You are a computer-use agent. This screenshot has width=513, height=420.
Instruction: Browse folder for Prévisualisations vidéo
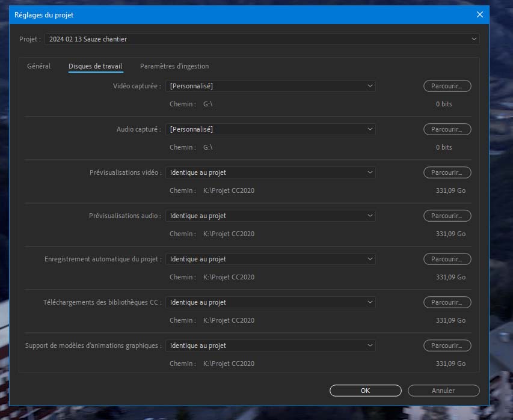pos(447,172)
